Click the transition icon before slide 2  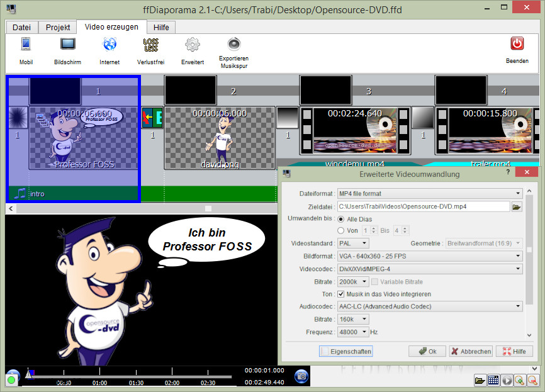(152, 118)
